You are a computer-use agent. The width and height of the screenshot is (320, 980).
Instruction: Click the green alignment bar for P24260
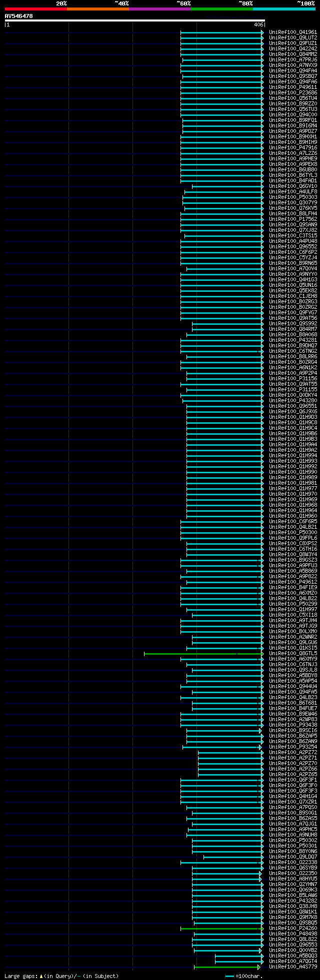[x=222, y=929]
